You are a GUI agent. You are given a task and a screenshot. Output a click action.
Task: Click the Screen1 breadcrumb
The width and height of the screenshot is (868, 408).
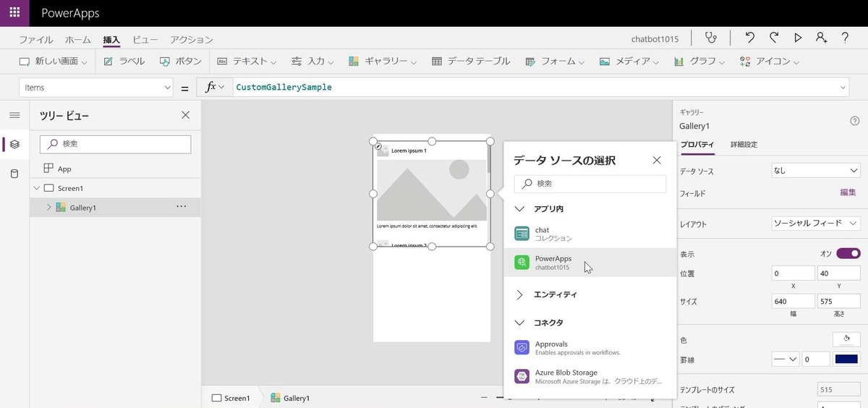pyautogui.click(x=231, y=398)
